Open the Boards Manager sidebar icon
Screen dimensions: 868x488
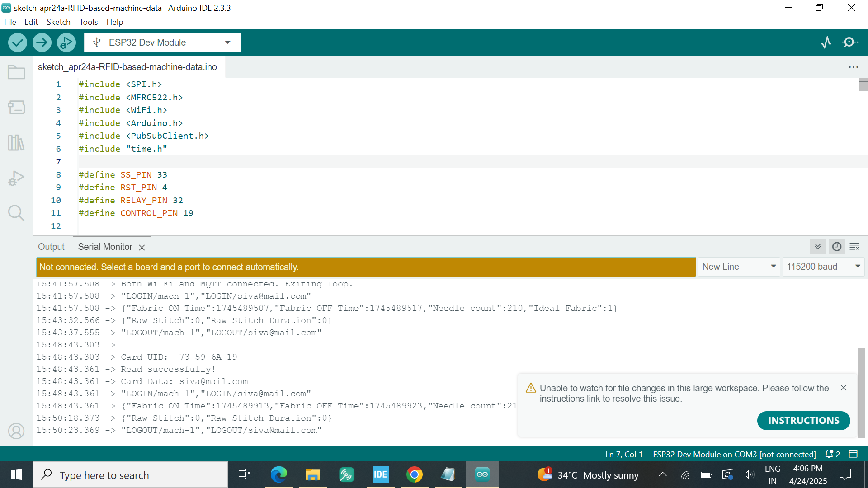pyautogui.click(x=16, y=108)
